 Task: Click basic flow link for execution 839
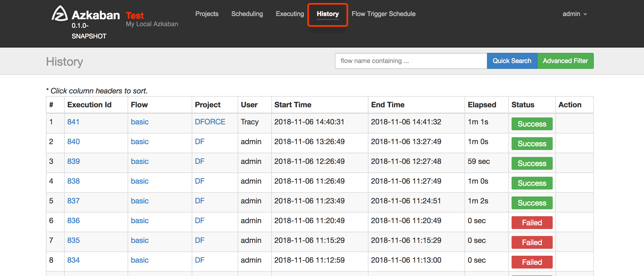click(140, 161)
